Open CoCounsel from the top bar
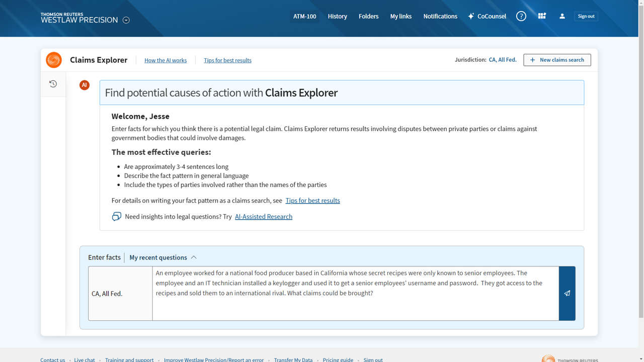This screenshot has width=644, height=362. click(487, 16)
